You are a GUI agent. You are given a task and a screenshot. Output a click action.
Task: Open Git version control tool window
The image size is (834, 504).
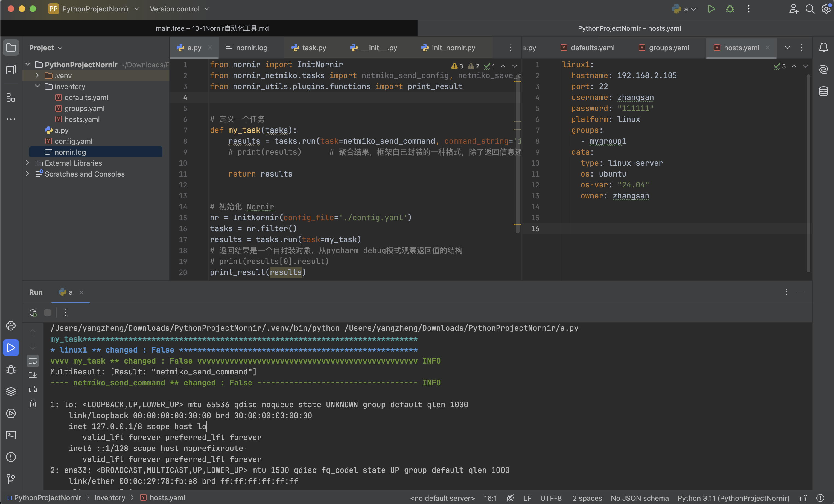11,478
